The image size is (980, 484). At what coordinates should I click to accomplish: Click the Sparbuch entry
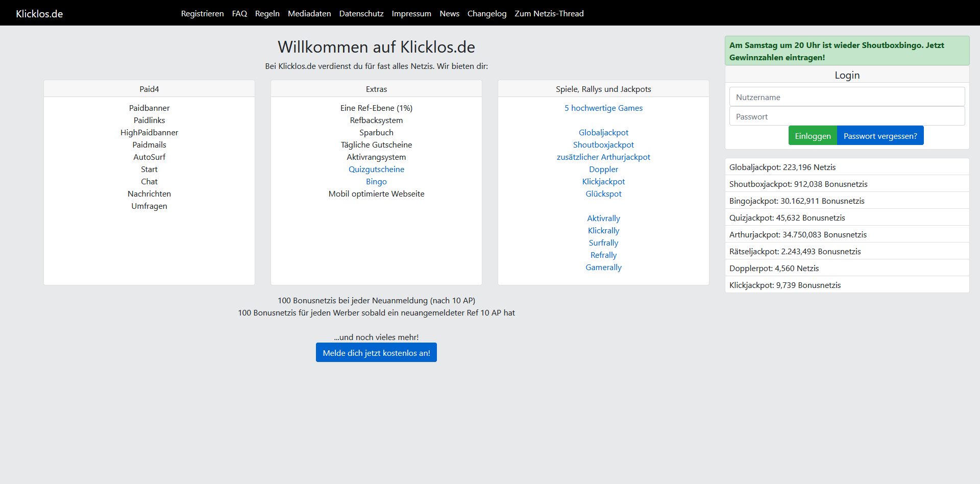click(x=376, y=132)
